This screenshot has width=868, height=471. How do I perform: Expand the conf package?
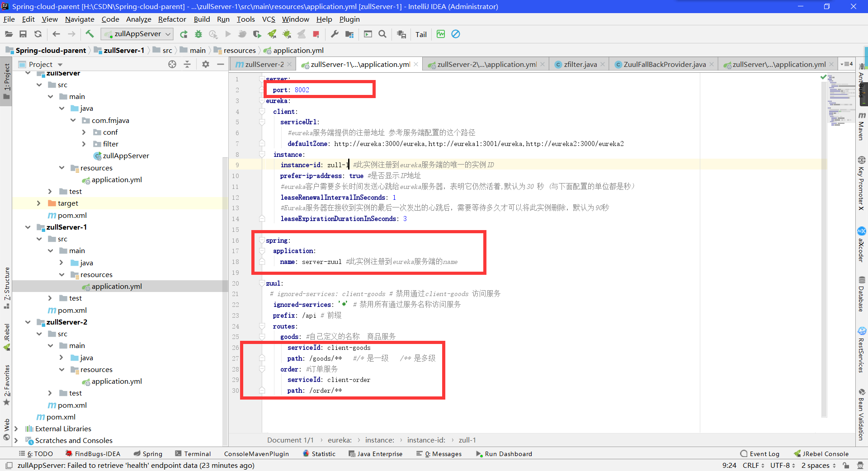tap(84, 132)
